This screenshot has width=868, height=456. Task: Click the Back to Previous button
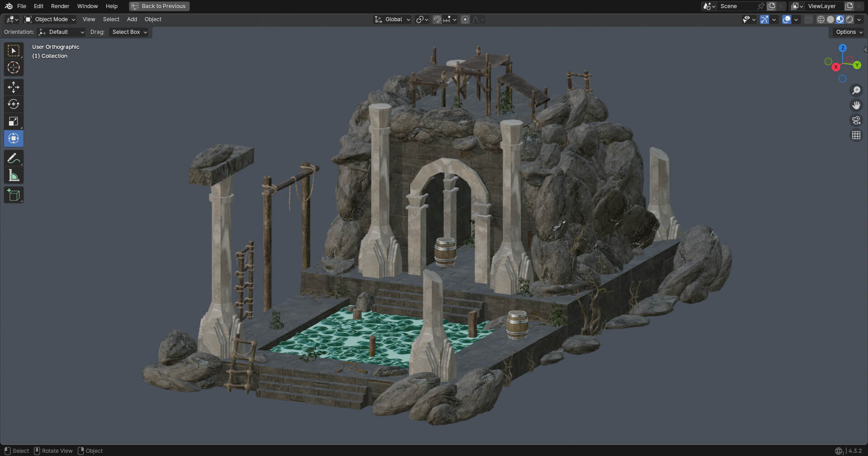coord(159,6)
